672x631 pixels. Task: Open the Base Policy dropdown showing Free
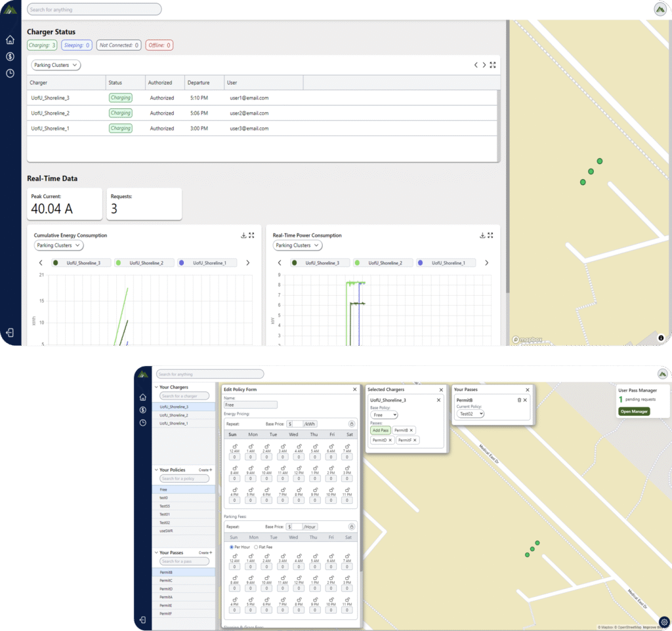385,415
